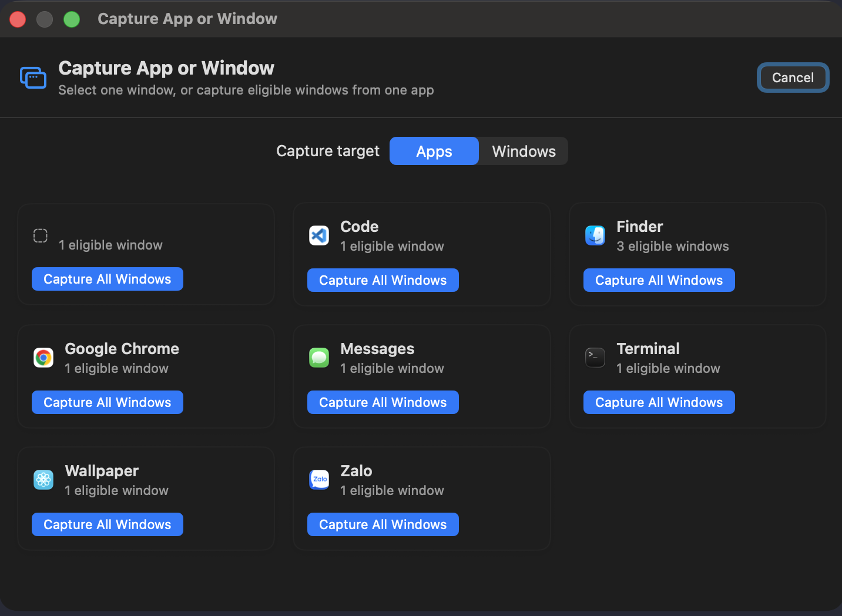Click the 'Wallpaper' app name
Image resolution: width=842 pixels, height=616 pixels.
click(x=102, y=471)
